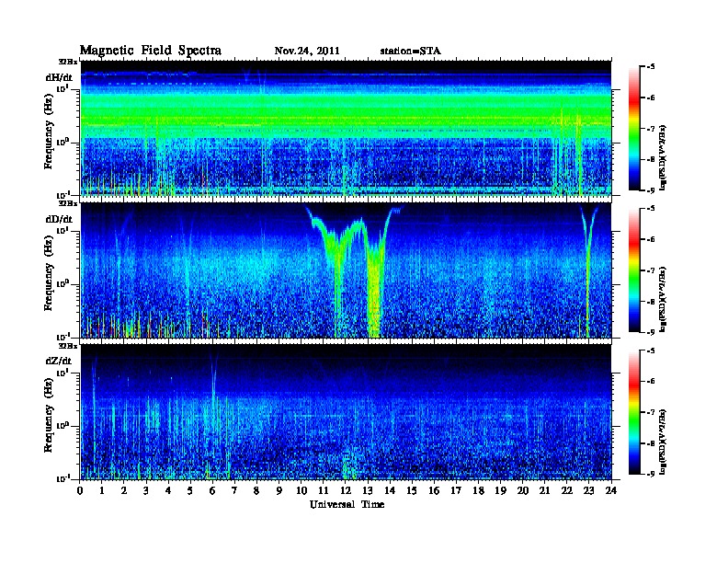Click the -6 tick on dD/dt color scale
Image resolution: width=728 pixels, height=563 pixels.
click(651, 239)
